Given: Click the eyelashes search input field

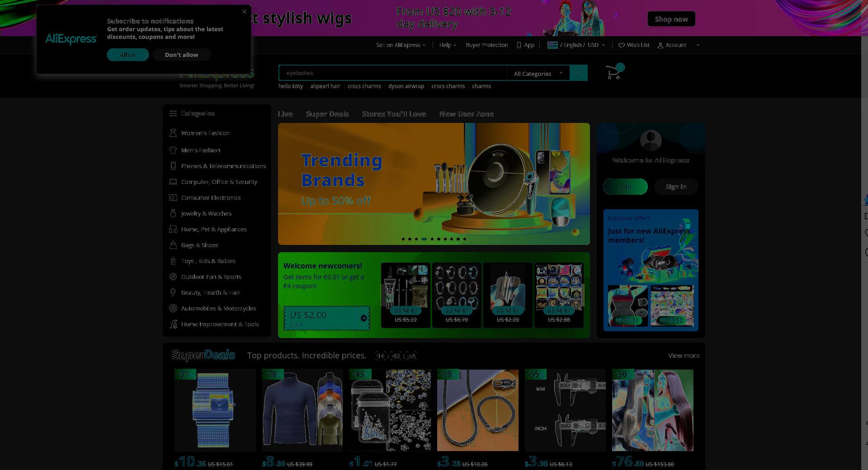Looking at the screenshot, I should click(392, 73).
